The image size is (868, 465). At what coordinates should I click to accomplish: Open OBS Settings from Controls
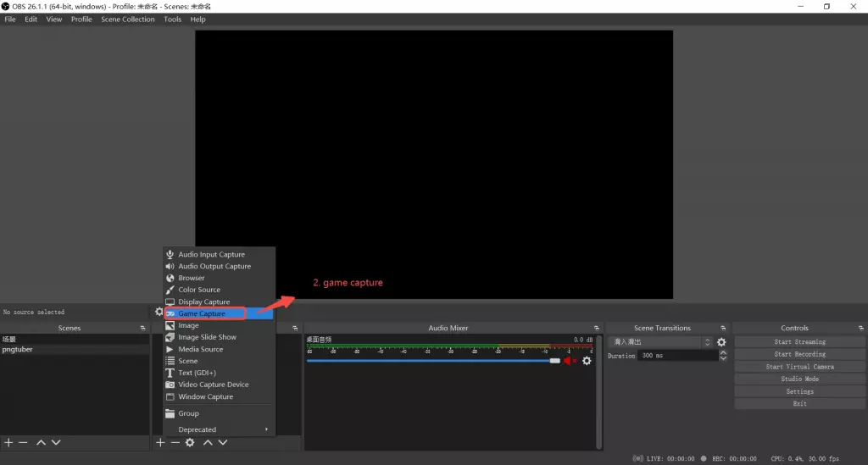tap(799, 392)
